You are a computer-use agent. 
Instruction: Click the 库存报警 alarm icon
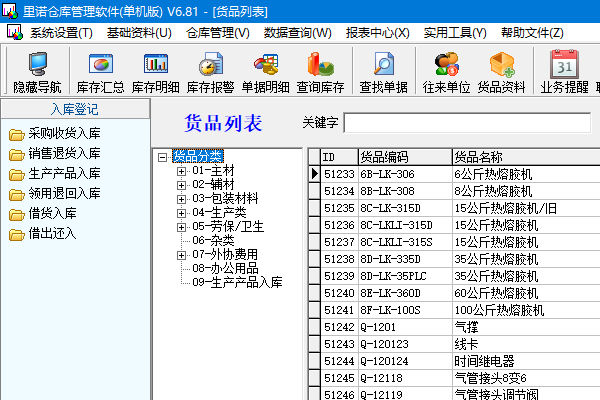click(x=210, y=72)
